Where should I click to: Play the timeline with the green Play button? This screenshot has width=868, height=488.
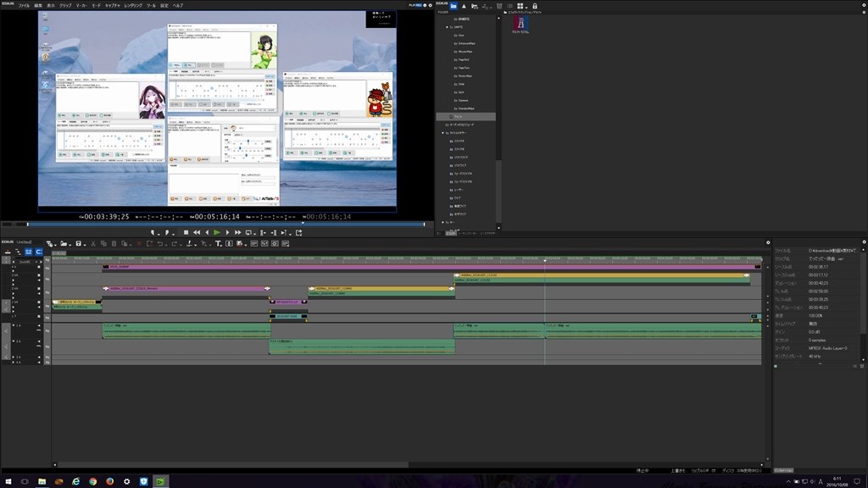[x=217, y=233]
